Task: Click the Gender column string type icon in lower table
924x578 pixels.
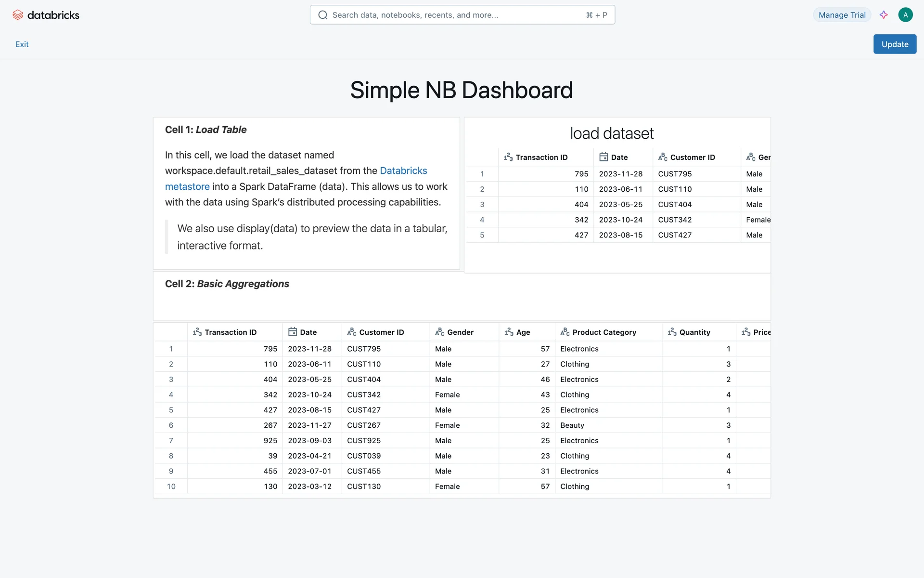Action: (x=439, y=332)
